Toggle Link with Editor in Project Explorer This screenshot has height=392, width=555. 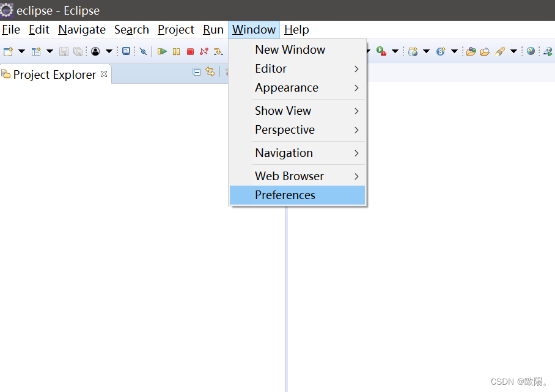point(210,72)
